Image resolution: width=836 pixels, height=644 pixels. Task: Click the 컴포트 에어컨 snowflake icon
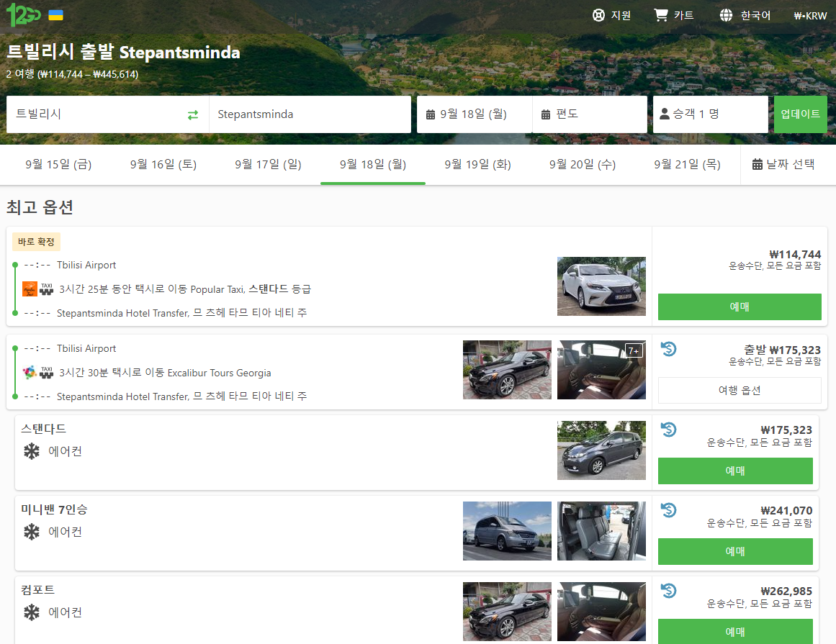[x=32, y=612]
